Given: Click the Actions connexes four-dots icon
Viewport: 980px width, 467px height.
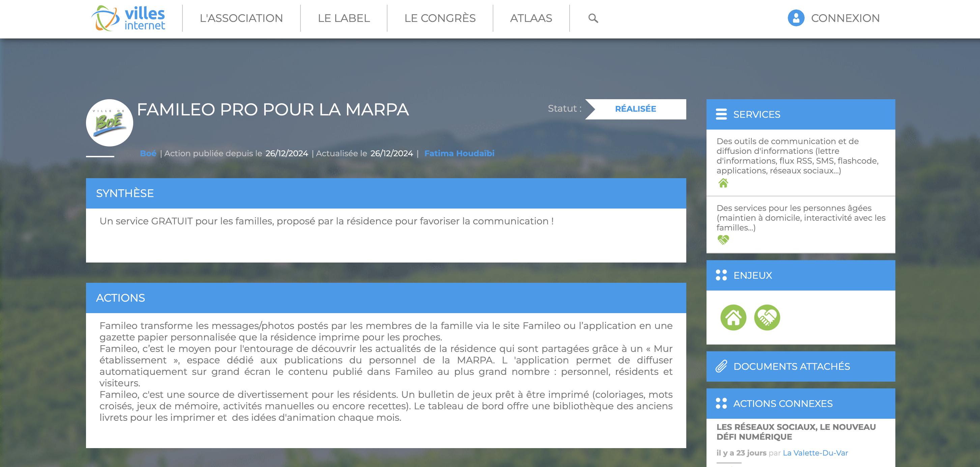Looking at the screenshot, I should (x=721, y=404).
